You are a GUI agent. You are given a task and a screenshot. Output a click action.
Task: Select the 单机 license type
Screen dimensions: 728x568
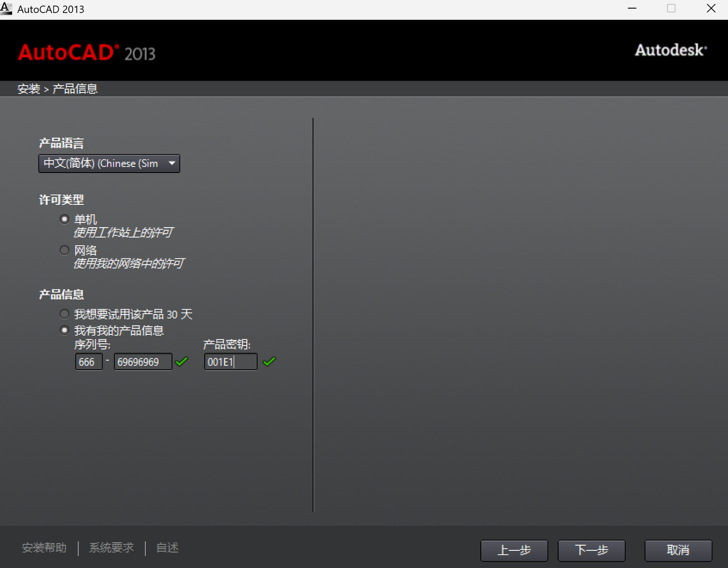65,219
